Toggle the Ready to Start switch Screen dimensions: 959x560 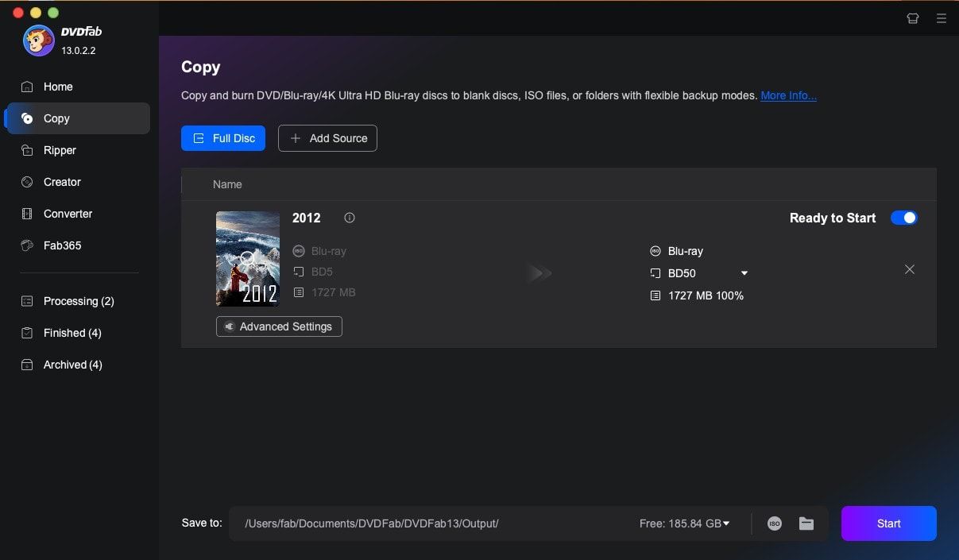[x=903, y=218]
